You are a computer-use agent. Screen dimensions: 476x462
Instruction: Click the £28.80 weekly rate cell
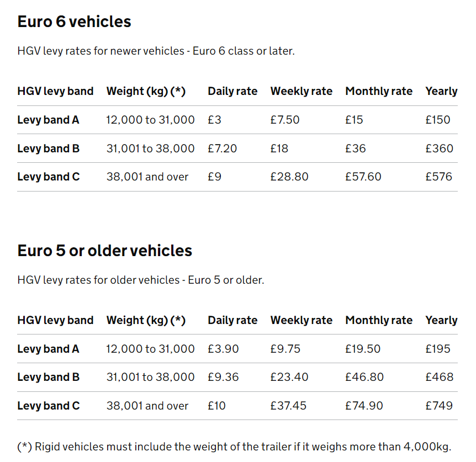point(289,177)
